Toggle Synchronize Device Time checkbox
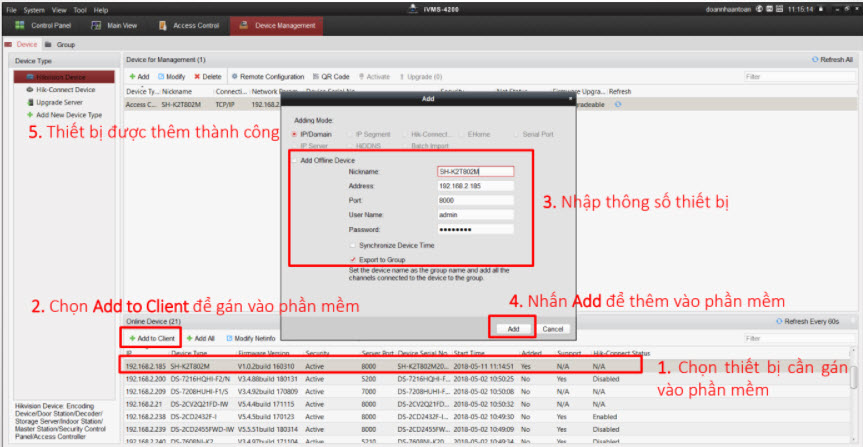This screenshot has width=863, height=447. click(352, 244)
